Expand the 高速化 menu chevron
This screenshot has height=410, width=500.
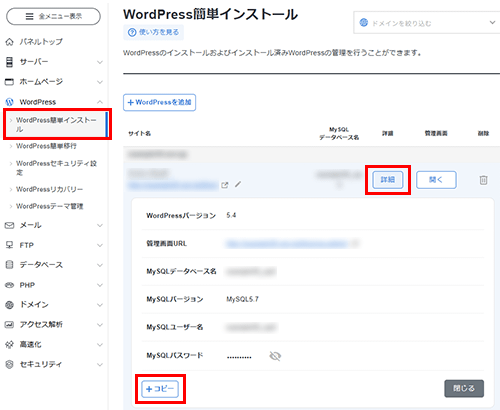coord(100,345)
